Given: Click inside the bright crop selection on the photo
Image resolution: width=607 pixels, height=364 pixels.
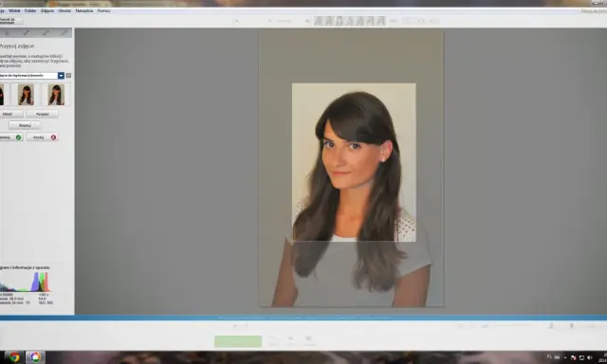Looking at the screenshot, I should (x=354, y=162).
